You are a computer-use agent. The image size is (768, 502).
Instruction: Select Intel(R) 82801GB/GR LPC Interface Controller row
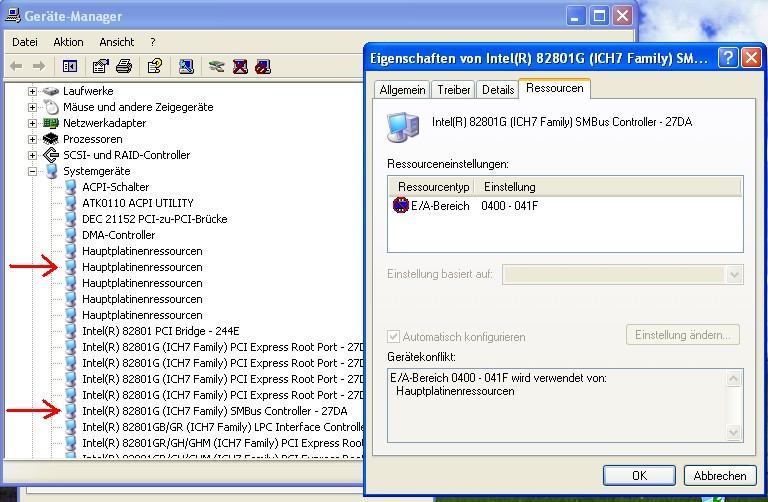222,427
